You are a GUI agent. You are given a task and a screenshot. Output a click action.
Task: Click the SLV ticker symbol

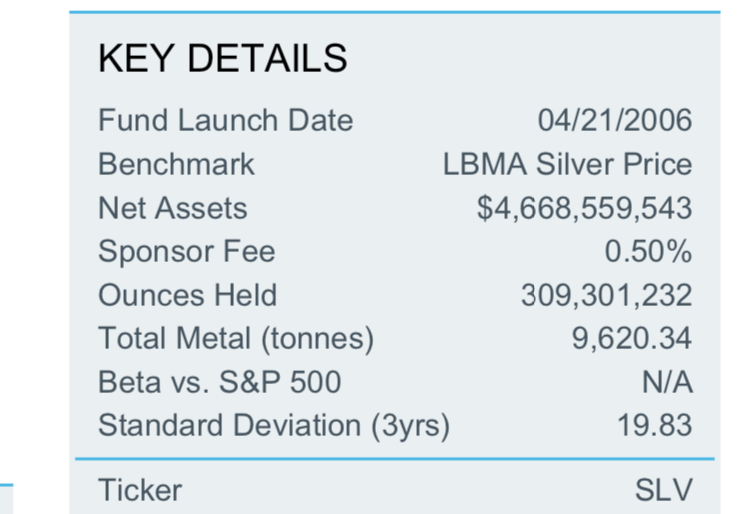click(664, 490)
